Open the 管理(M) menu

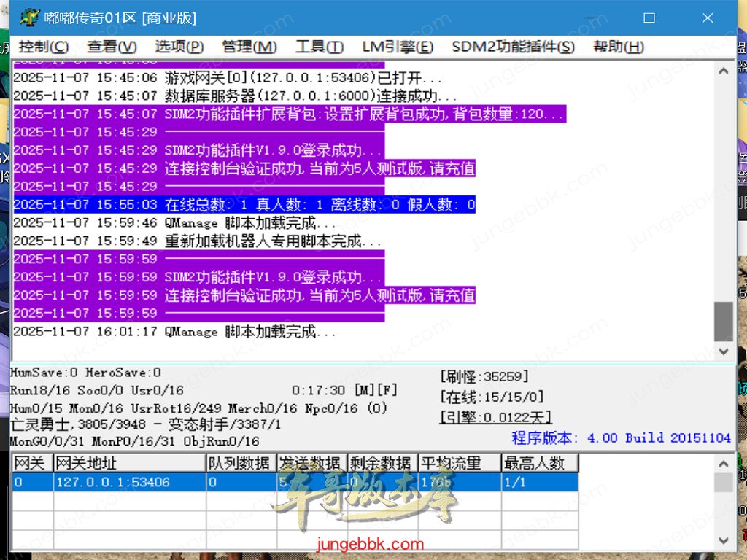click(x=249, y=47)
